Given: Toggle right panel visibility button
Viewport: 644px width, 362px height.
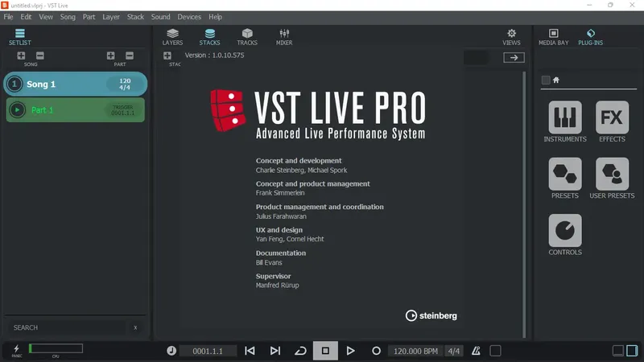Looking at the screenshot, I should click(x=632, y=351).
